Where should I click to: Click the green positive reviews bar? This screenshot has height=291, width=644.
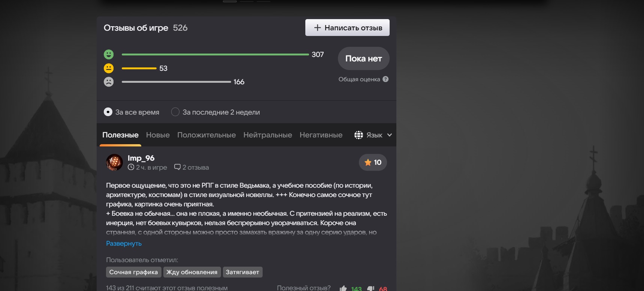pos(215,54)
